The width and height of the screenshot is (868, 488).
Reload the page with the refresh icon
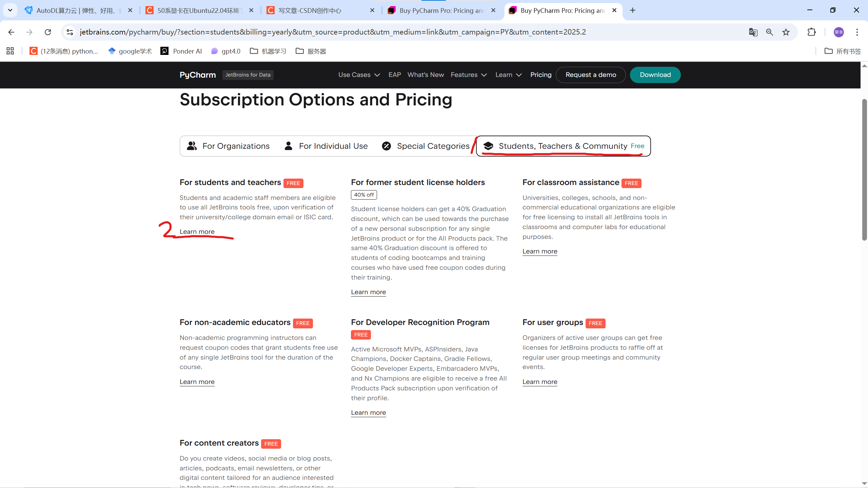click(x=48, y=32)
